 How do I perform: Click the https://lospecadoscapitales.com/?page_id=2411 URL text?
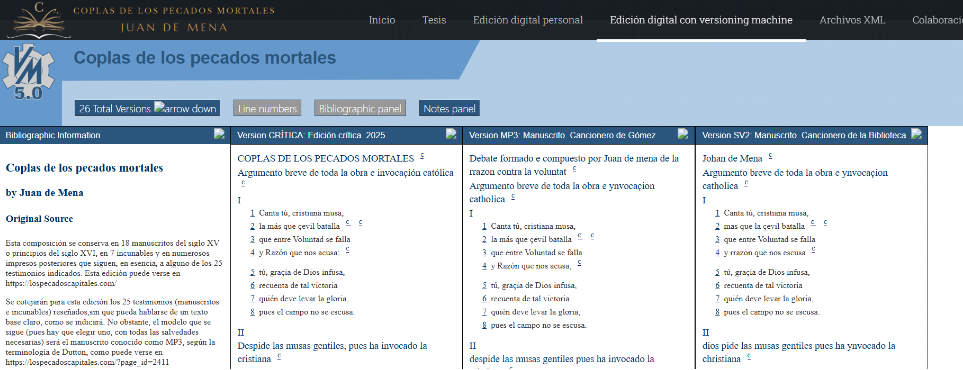(87, 363)
